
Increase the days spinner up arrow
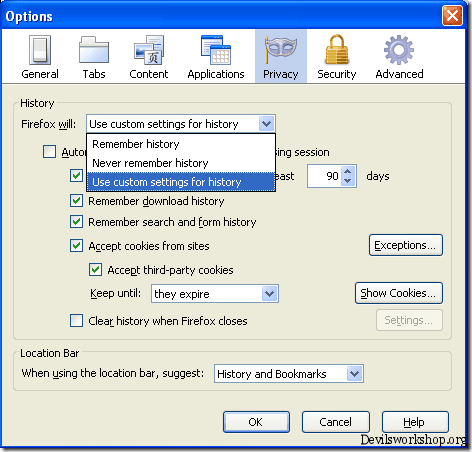coord(347,172)
